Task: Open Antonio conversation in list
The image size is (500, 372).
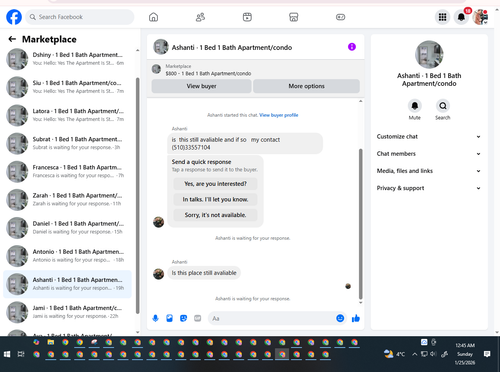Action: 68,256
